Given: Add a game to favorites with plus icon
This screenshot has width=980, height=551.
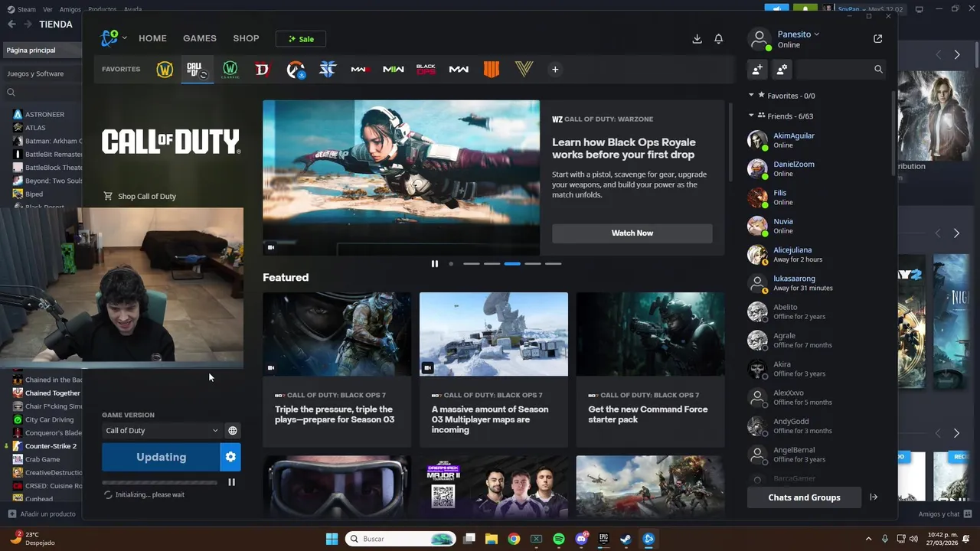Looking at the screenshot, I should (x=555, y=70).
